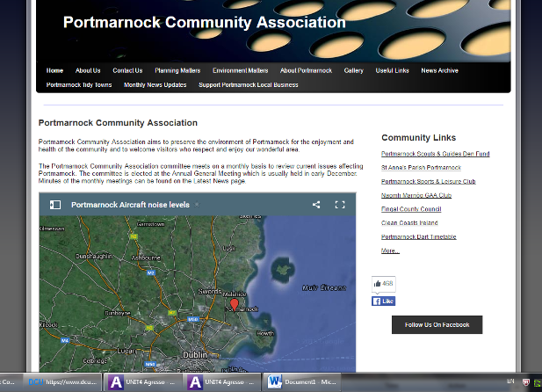Open the Clean Coasts Ireland link
This screenshot has height=392, width=542.
pos(409,223)
